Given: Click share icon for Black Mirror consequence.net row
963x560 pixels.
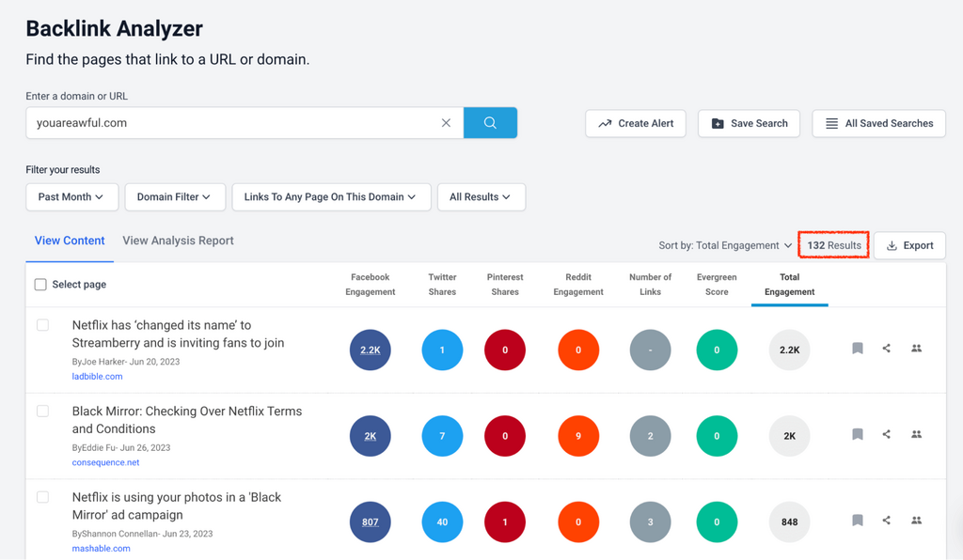Looking at the screenshot, I should (886, 434).
